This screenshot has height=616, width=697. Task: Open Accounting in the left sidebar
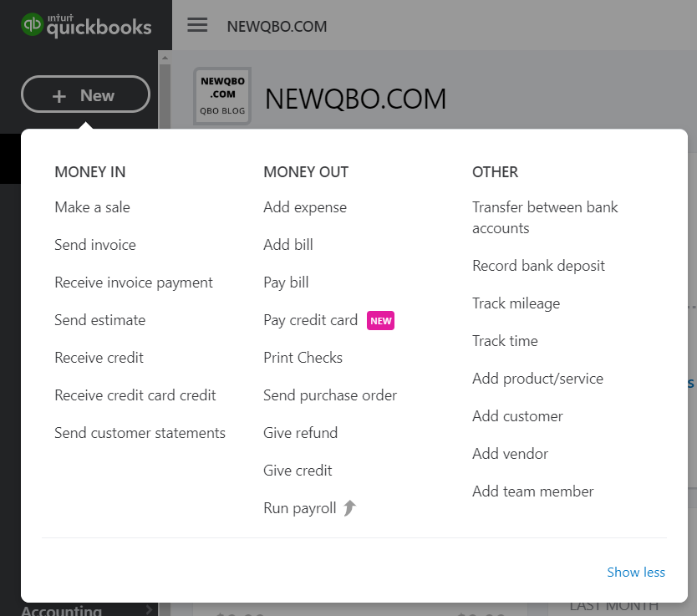pyautogui.click(x=62, y=610)
